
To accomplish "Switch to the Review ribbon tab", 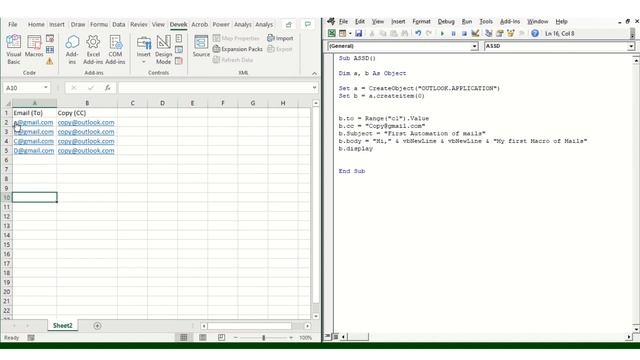I will 139,24.
